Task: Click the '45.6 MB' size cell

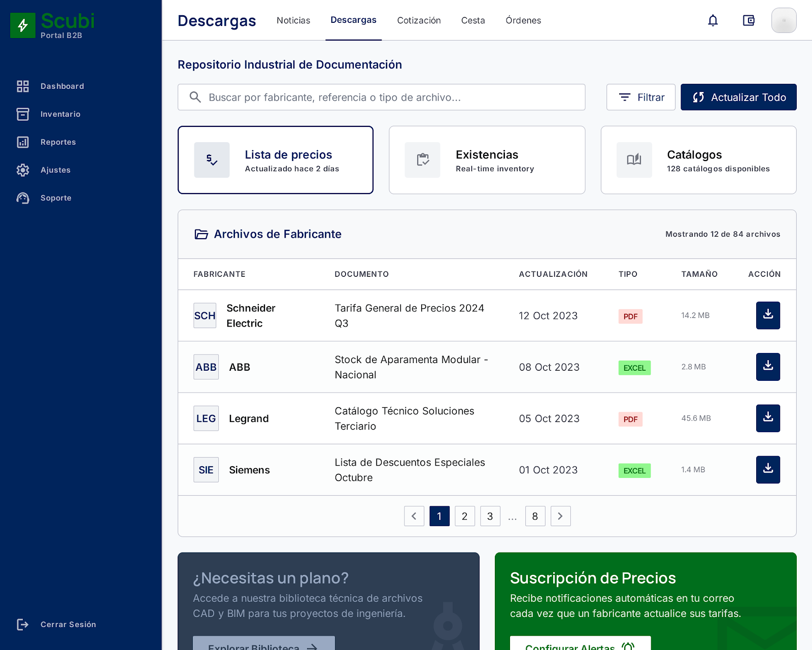Action: click(696, 418)
